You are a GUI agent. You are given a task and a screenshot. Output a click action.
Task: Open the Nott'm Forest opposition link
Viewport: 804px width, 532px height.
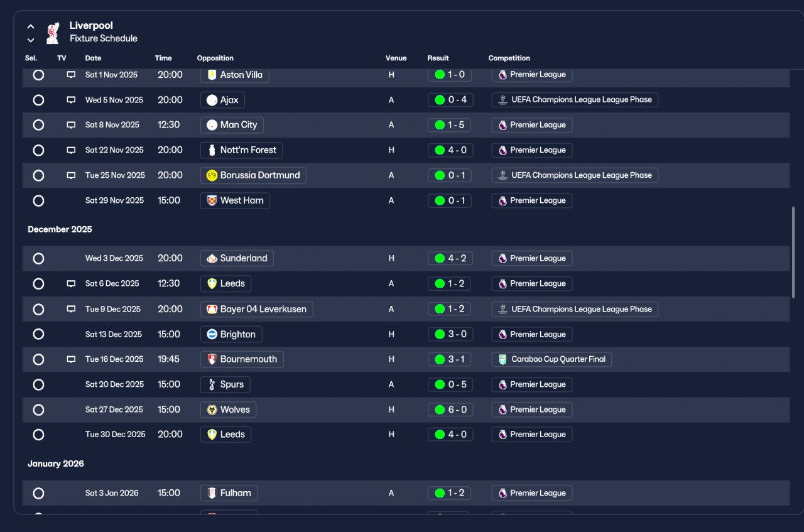[242, 150]
